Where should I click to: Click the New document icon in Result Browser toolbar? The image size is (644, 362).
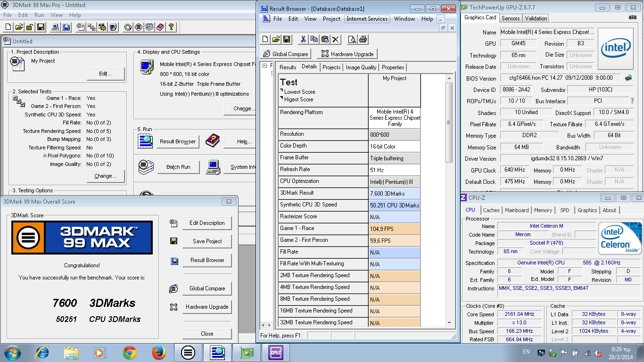[x=265, y=39]
